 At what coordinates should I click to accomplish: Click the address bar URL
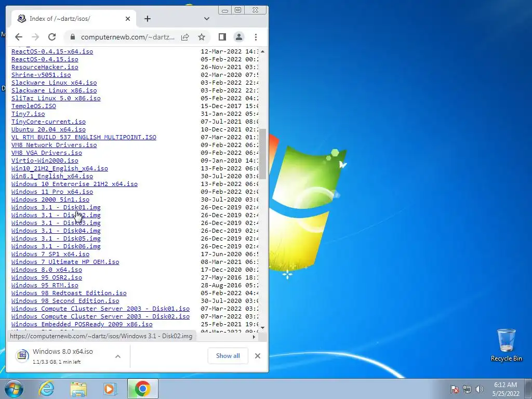pos(128,37)
